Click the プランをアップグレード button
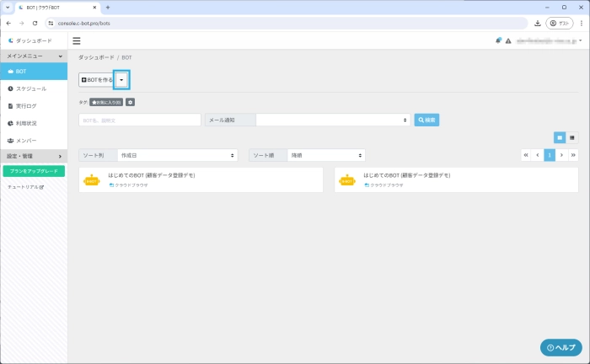The image size is (590, 364). 34,171
